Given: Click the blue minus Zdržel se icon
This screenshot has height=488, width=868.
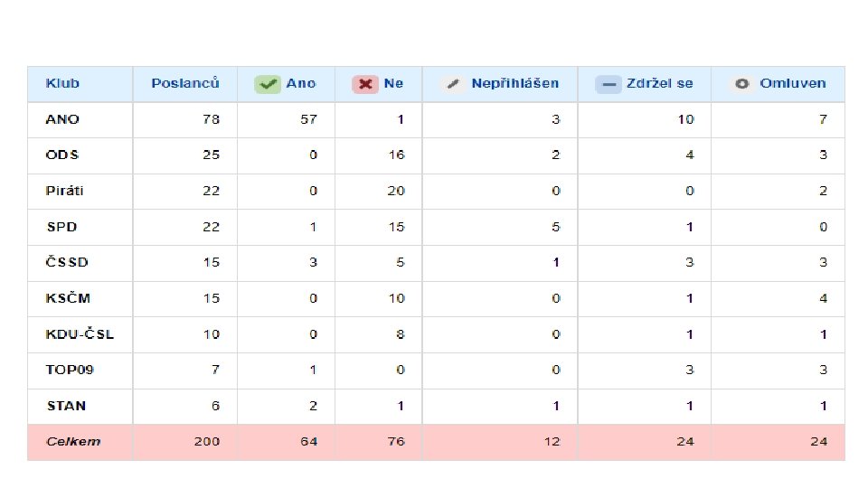Looking at the screenshot, I should click(x=609, y=84).
